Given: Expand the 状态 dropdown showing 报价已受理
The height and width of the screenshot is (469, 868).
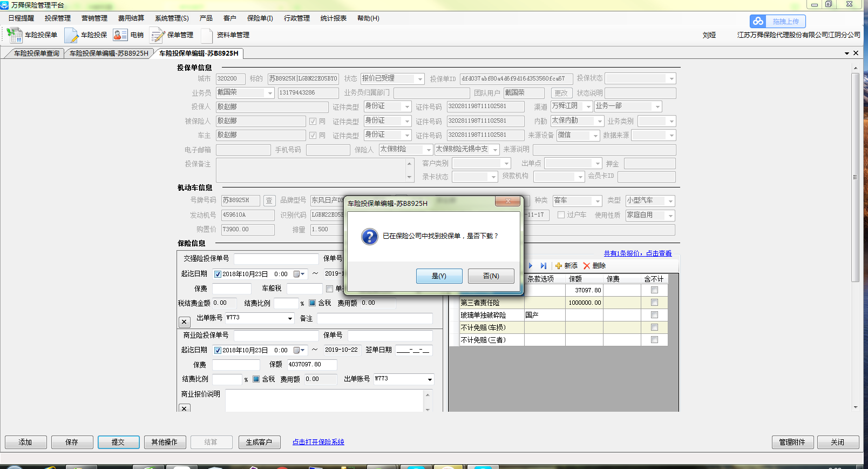Looking at the screenshot, I should (x=419, y=79).
